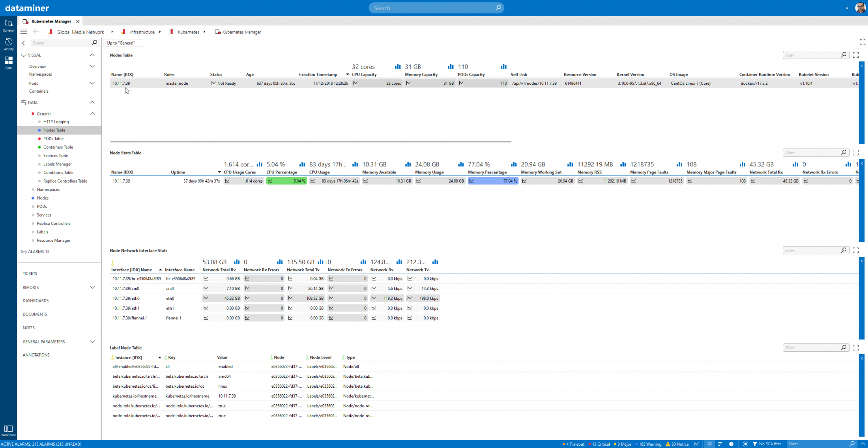Image resolution: width=868 pixels, height=448 pixels.
Task: Collapse the General tree node
Action: click(92, 114)
